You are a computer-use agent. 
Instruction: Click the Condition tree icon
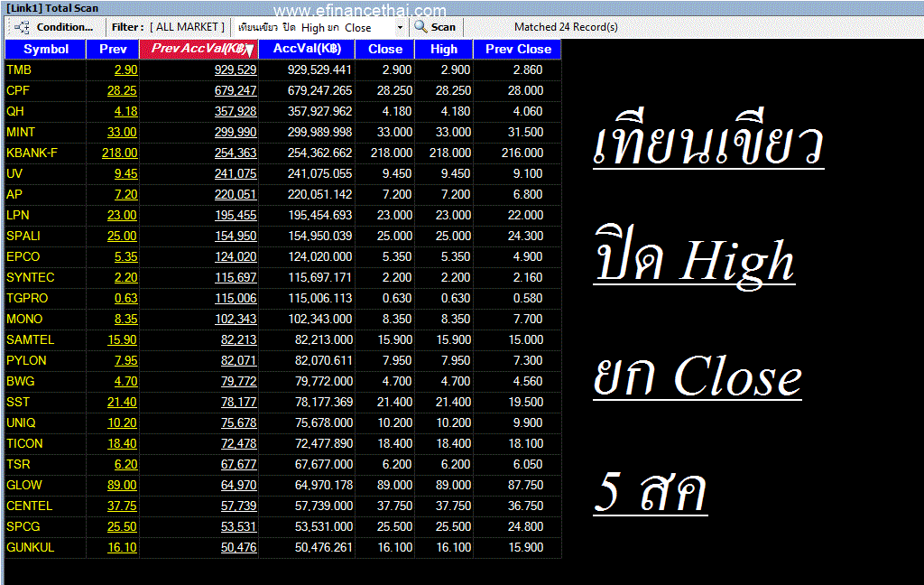click(22, 27)
